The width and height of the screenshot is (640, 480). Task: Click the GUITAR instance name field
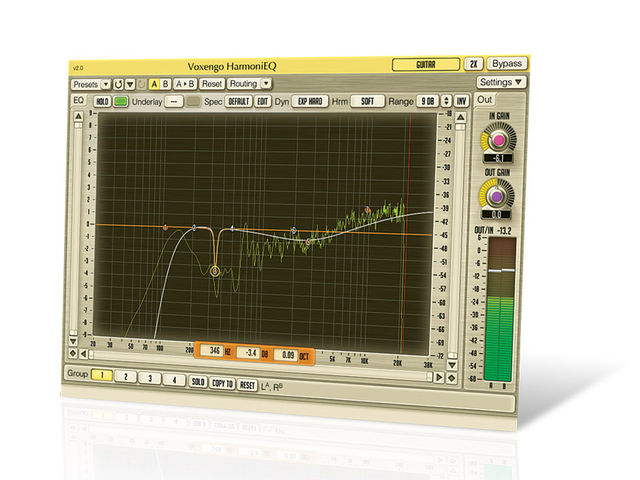point(426,64)
